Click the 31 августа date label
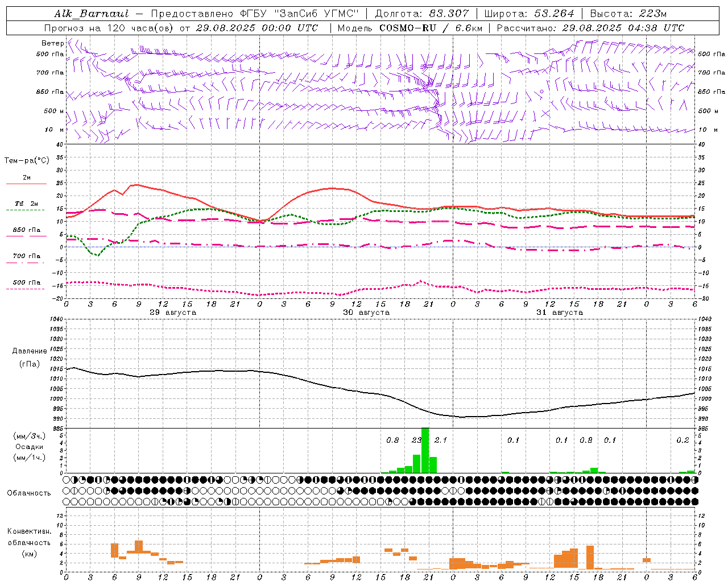Viewport: 728px width, 582px height. click(x=560, y=313)
